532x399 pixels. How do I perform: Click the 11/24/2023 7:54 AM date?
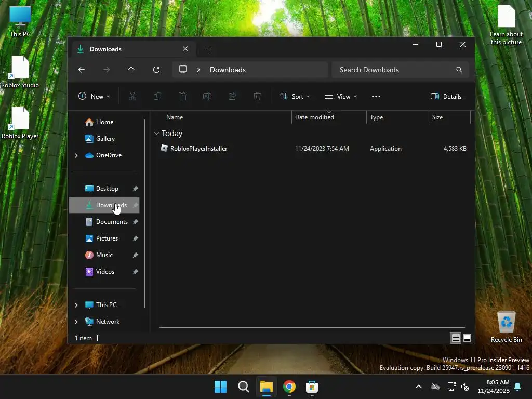pyautogui.click(x=322, y=148)
